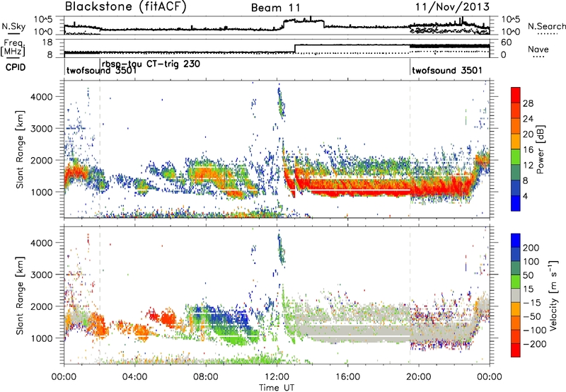Click 3000 tick label on velocity panel
566x392 pixels.
[x=41, y=275]
